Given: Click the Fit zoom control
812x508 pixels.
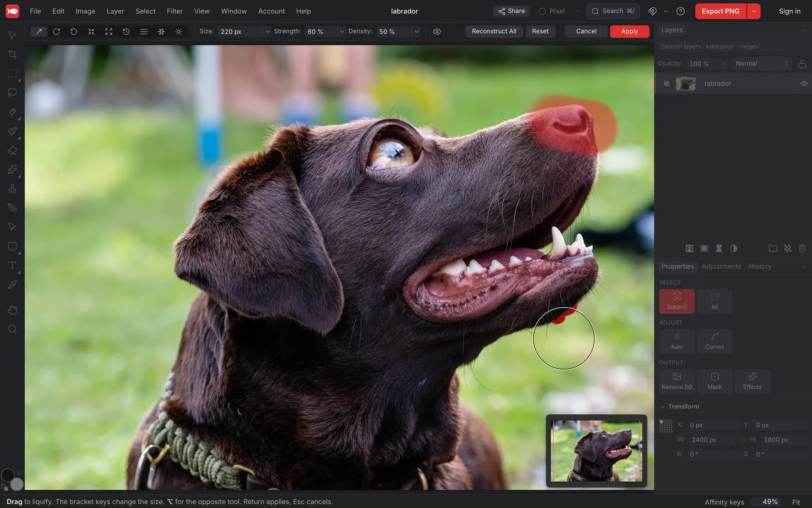Looking at the screenshot, I should coord(796,502).
